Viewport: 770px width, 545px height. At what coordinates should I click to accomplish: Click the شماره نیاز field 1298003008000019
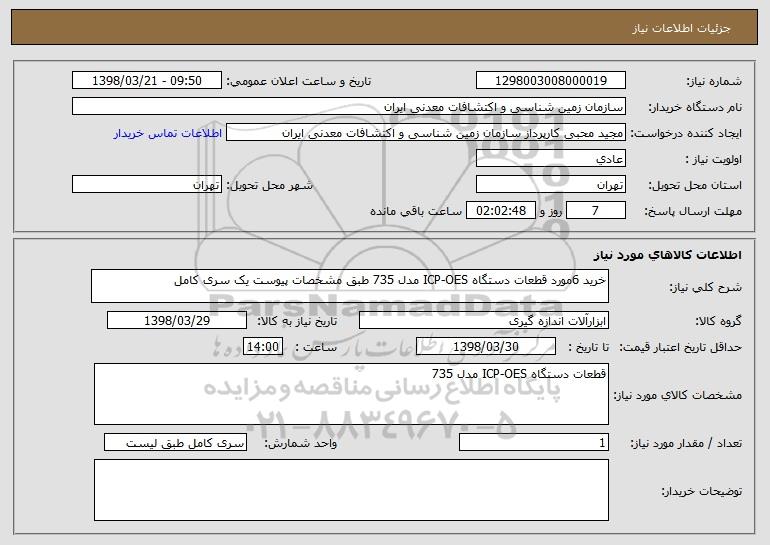tap(550, 81)
